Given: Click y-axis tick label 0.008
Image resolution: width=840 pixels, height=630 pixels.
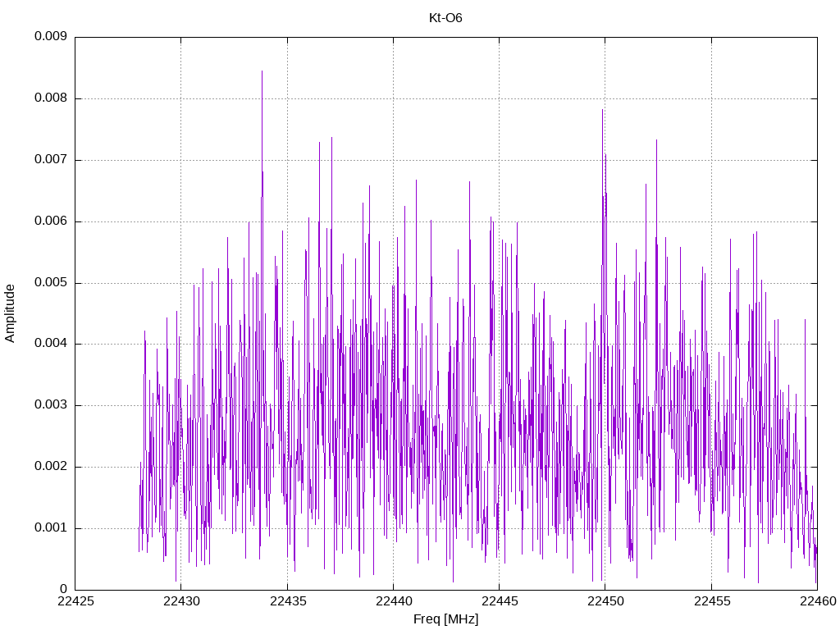Looking at the screenshot, I should 51,98.
